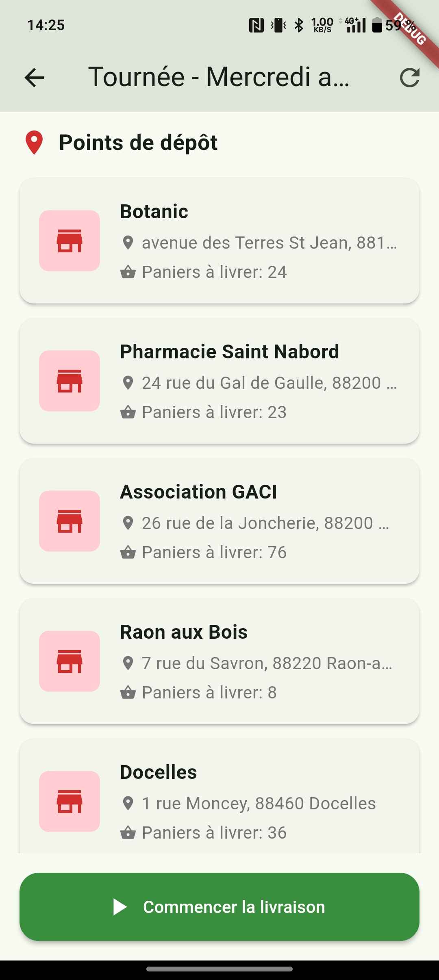Tap the Tournée - Mercredi page title
The image size is (439, 980).
tap(219, 77)
